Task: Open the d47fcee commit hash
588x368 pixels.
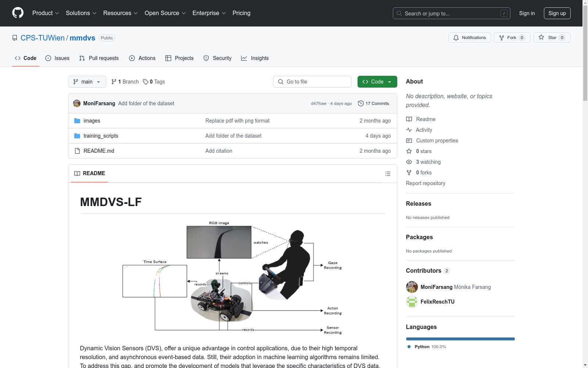Action: 319,103
